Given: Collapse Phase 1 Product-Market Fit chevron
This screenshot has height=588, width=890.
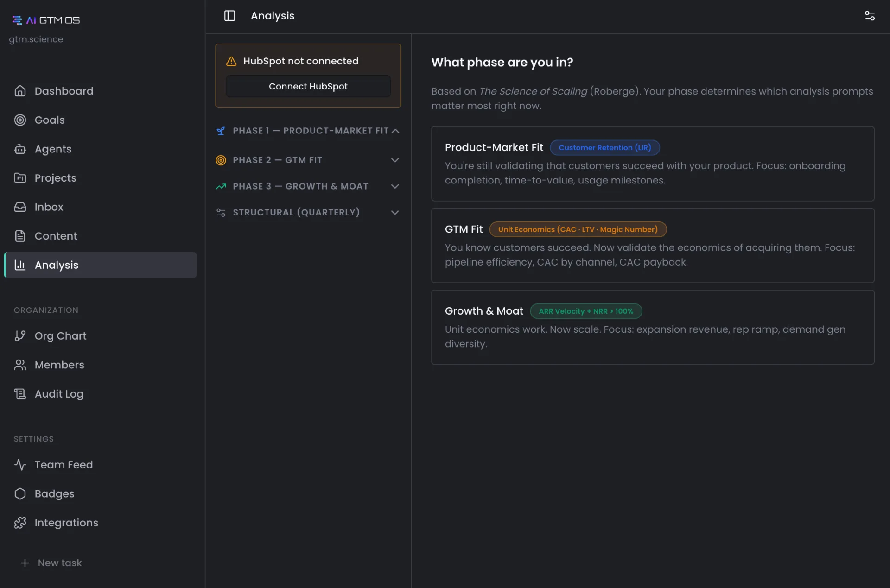Looking at the screenshot, I should tap(395, 131).
